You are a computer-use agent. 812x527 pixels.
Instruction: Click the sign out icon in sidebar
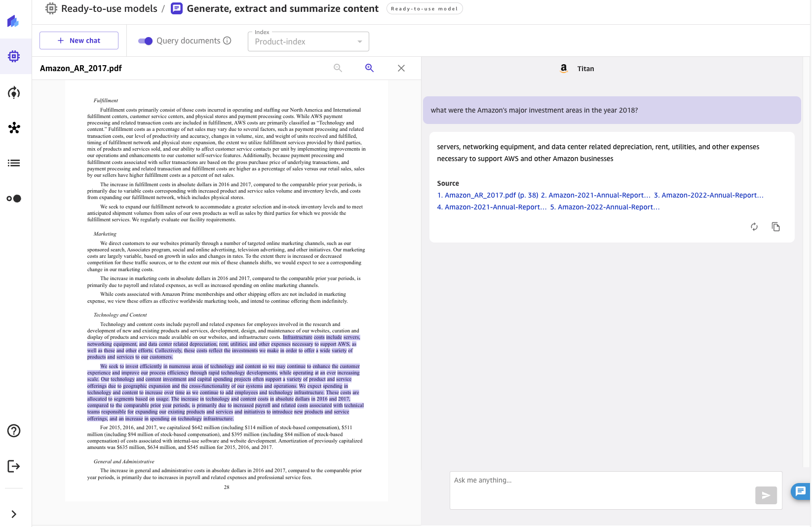coord(14,466)
